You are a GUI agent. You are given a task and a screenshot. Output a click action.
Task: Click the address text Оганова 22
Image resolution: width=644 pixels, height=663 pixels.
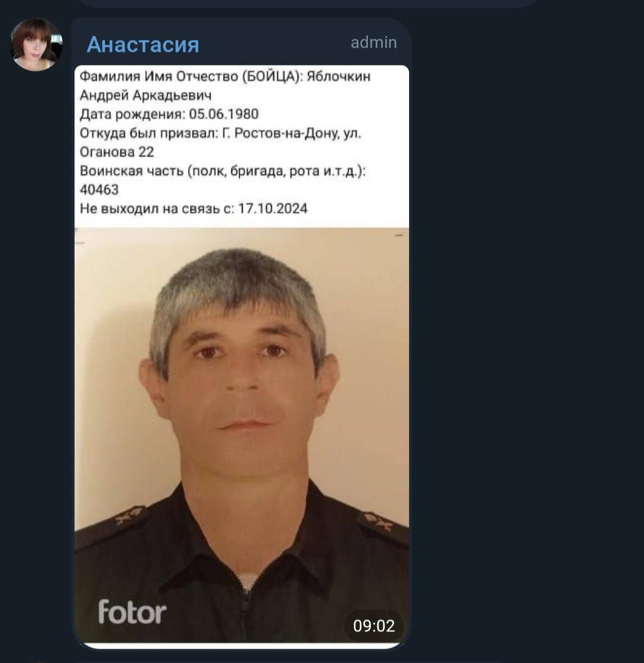(x=117, y=152)
